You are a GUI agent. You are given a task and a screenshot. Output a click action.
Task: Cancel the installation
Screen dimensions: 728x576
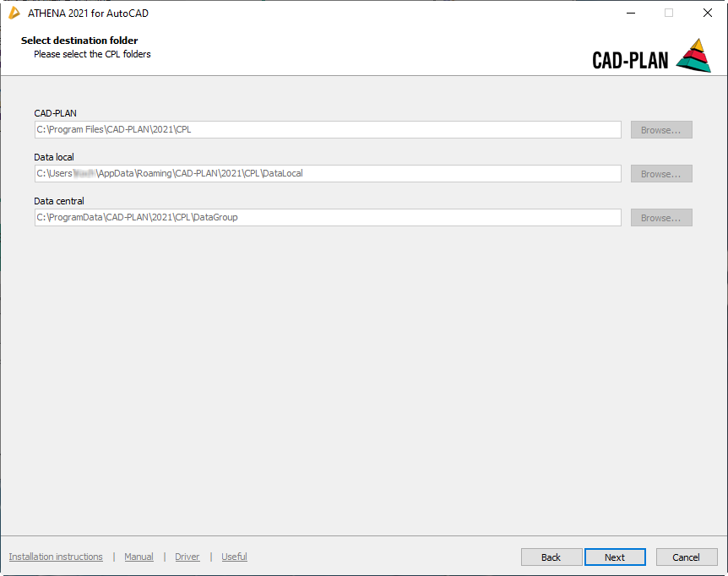(686, 557)
